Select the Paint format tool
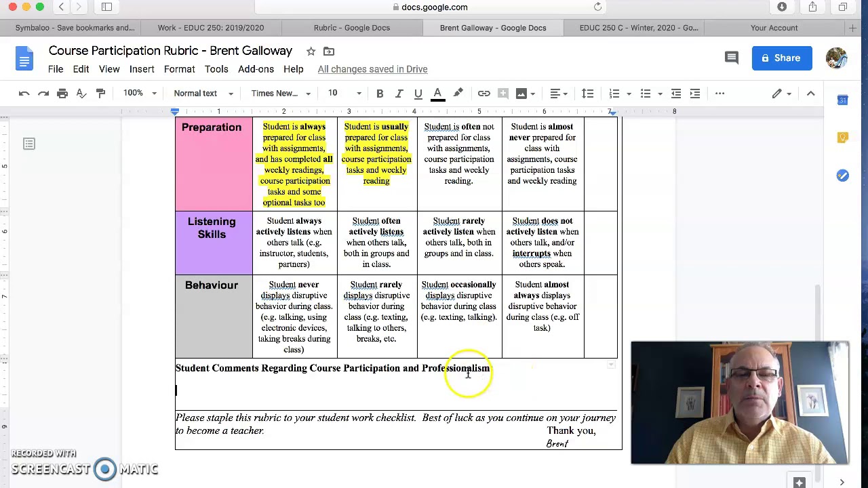 tap(100, 94)
